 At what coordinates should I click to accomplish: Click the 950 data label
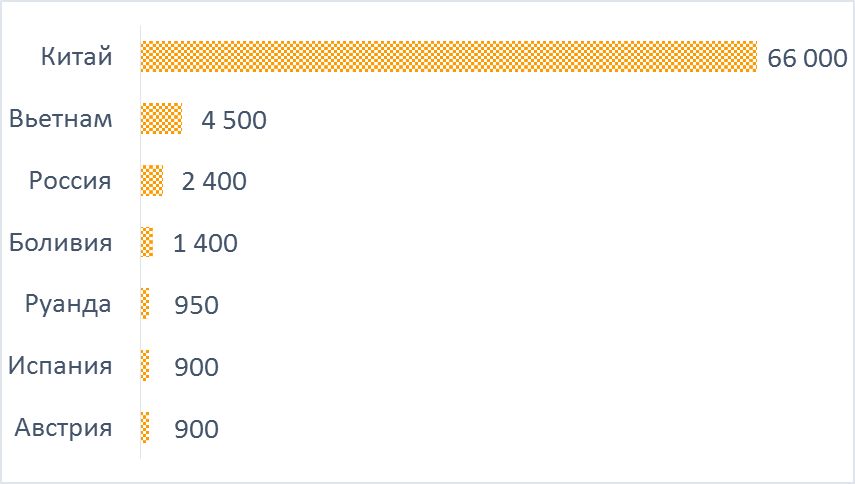[196, 305]
